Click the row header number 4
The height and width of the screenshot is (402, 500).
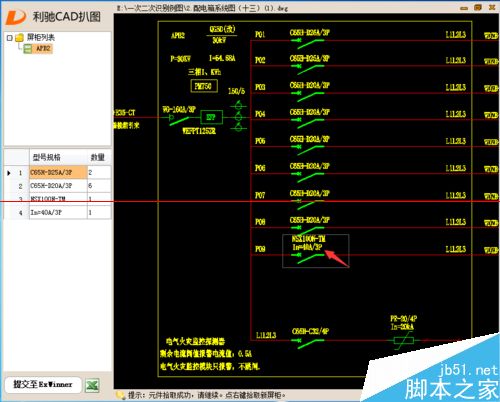(20, 213)
